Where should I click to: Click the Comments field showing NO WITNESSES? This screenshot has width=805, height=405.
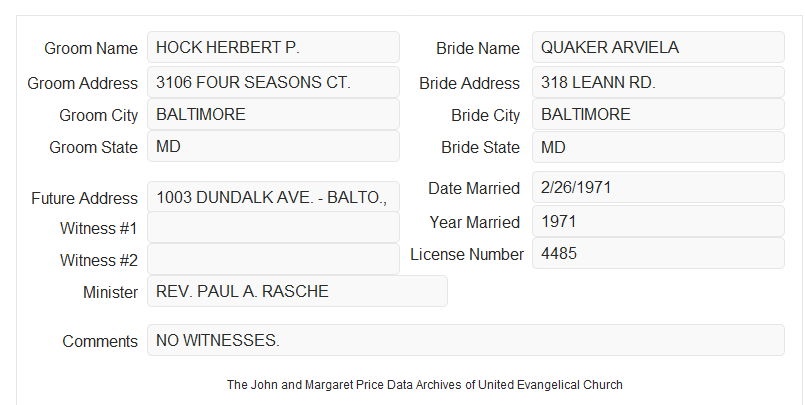[466, 340]
